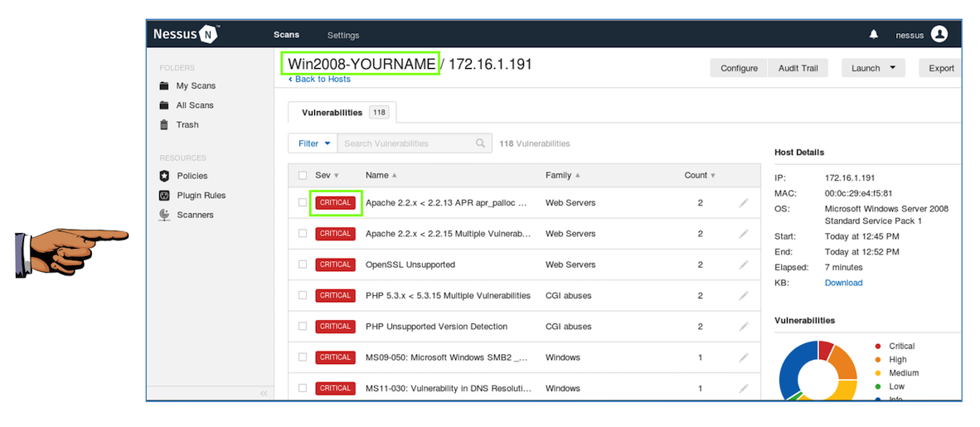Screen dimensions: 980x427
Task: Sort by Family column
Action: click(562, 175)
